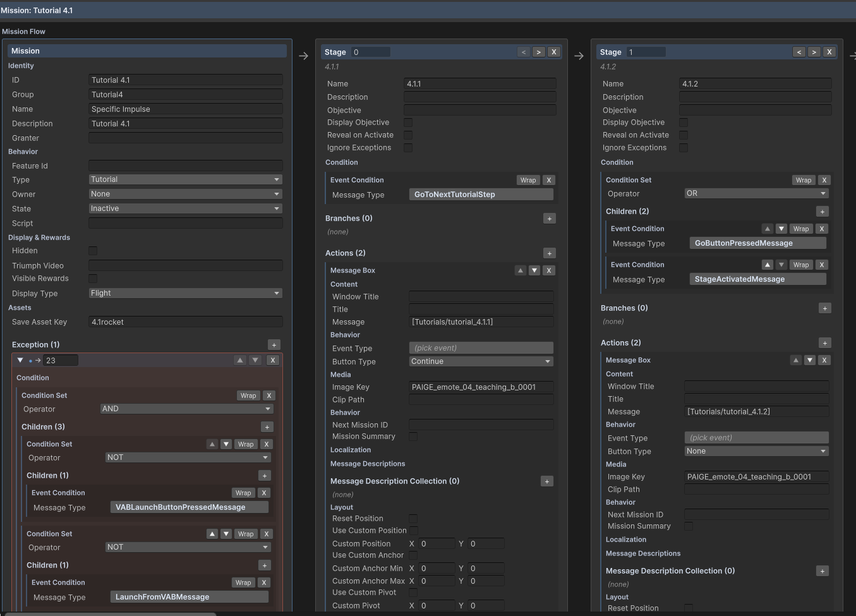The height and width of the screenshot is (616, 856).
Task: Click the Stage 0 (pick event) button
Action: click(x=481, y=348)
